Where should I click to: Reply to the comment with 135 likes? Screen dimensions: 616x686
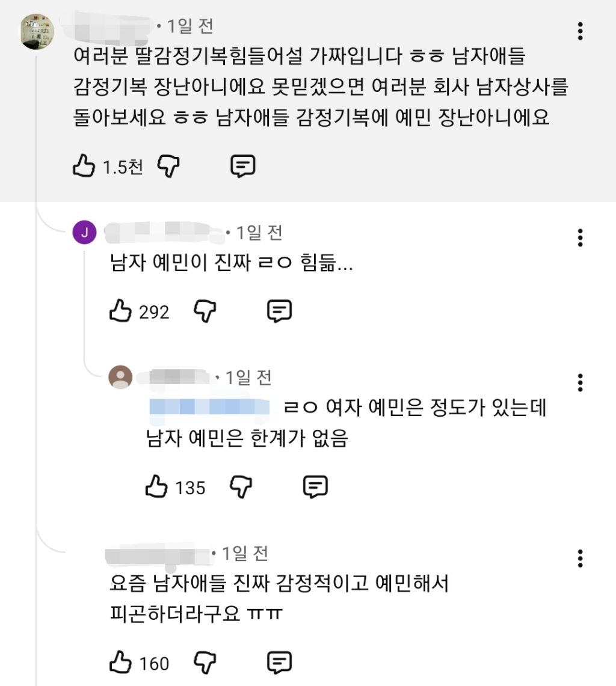[x=315, y=486]
